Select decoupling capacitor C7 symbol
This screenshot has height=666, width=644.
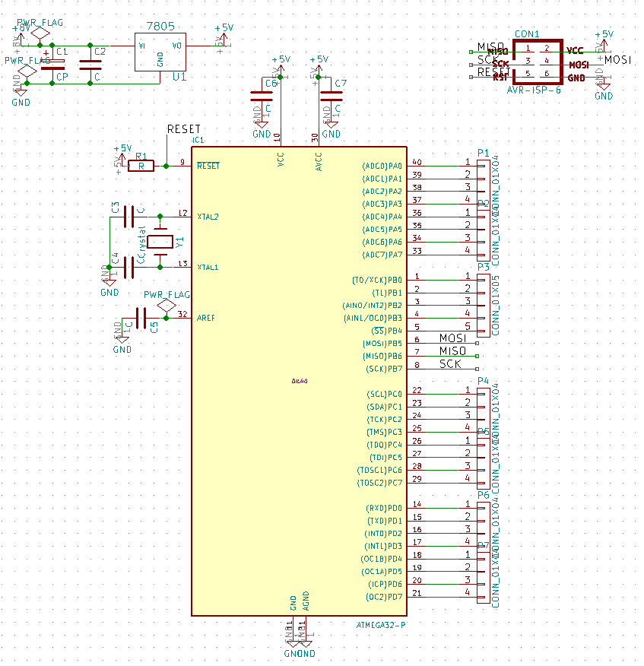click(x=332, y=96)
